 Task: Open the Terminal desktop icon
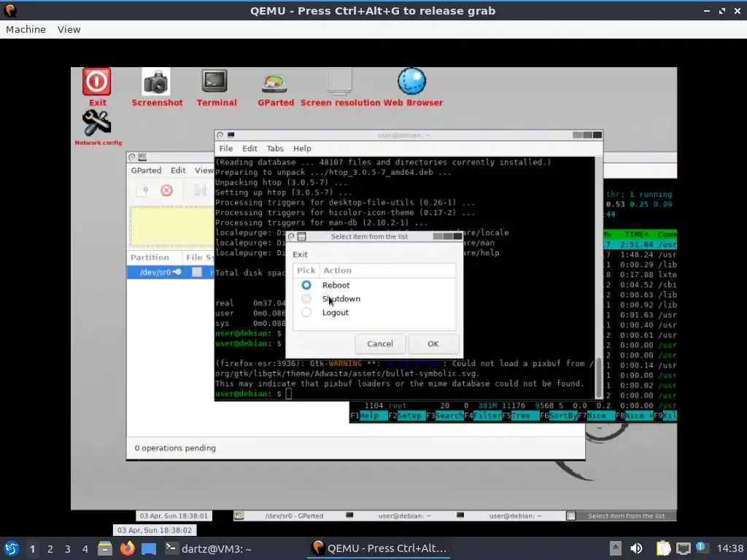(215, 81)
